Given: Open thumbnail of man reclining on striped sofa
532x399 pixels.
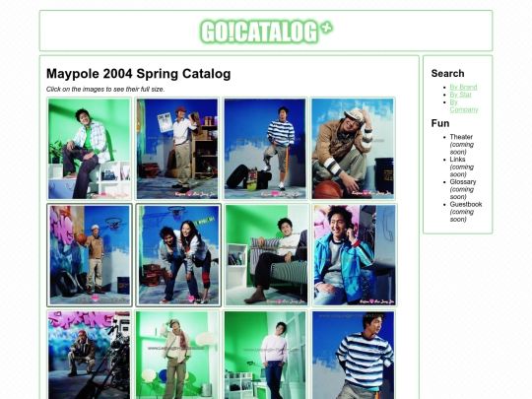Looking at the screenshot, I should pos(266,255).
